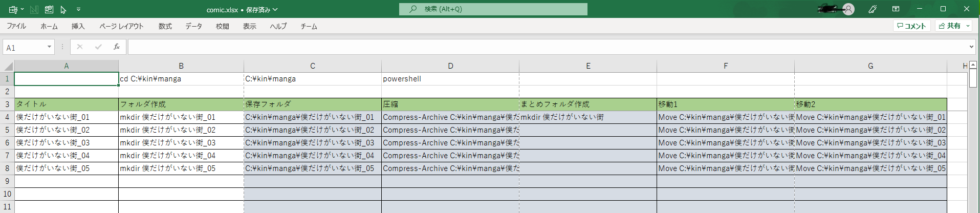
Task: Click the first Quick Access toolbar icon
Action: 13,9
